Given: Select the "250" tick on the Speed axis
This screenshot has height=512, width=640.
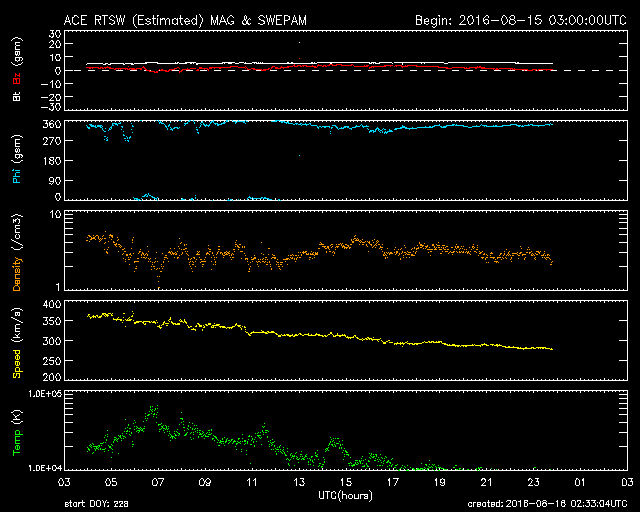Looking at the screenshot, I should [52, 361].
